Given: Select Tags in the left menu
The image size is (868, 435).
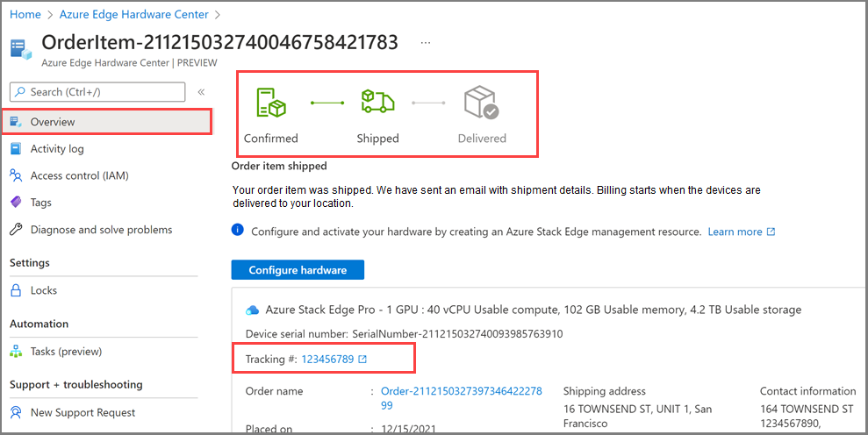Looking at the screenshot, I should pyautogui.click(x=40, y=203).
